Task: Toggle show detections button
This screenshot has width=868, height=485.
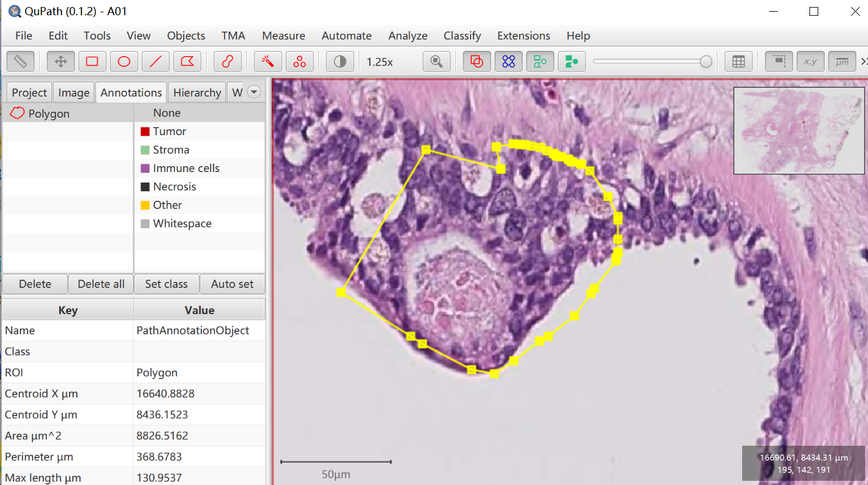Action: [540, 61]
